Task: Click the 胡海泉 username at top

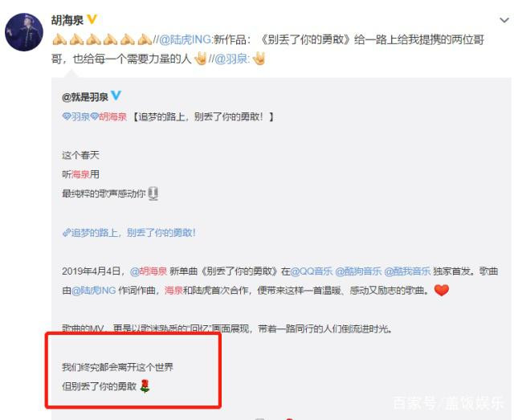Action: click(67, 20)
